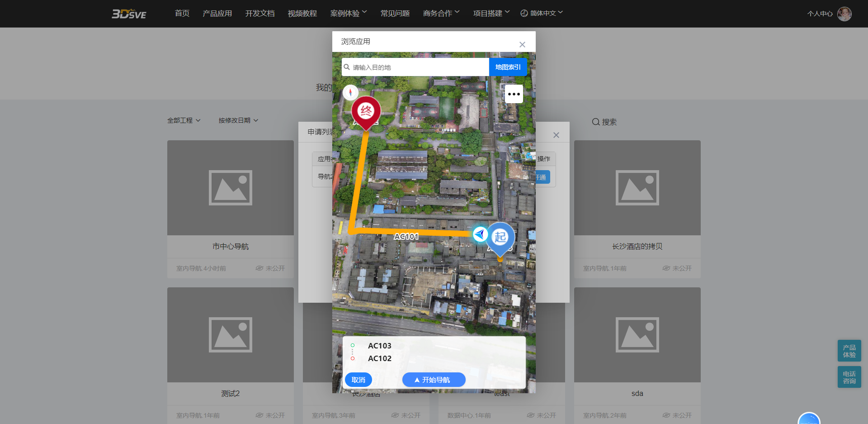Open the 简体中文 language dropdown
868x424 pixels.
click(542, 13)
